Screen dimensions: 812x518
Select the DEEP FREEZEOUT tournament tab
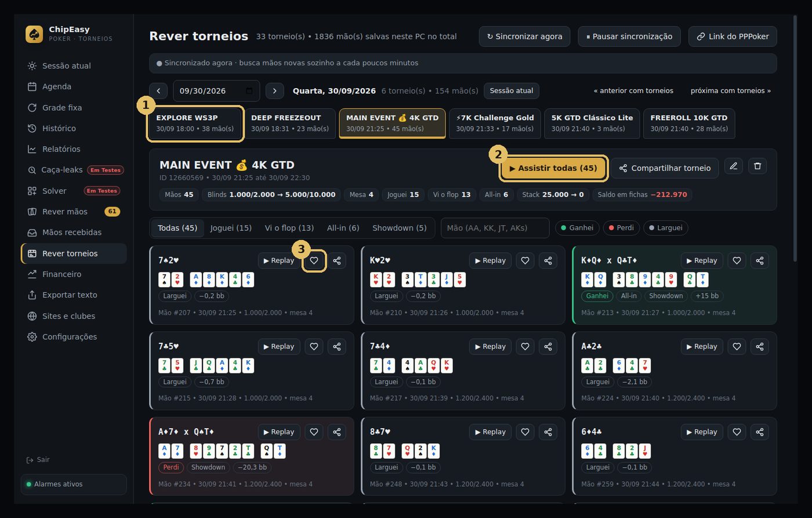(290, 124)
